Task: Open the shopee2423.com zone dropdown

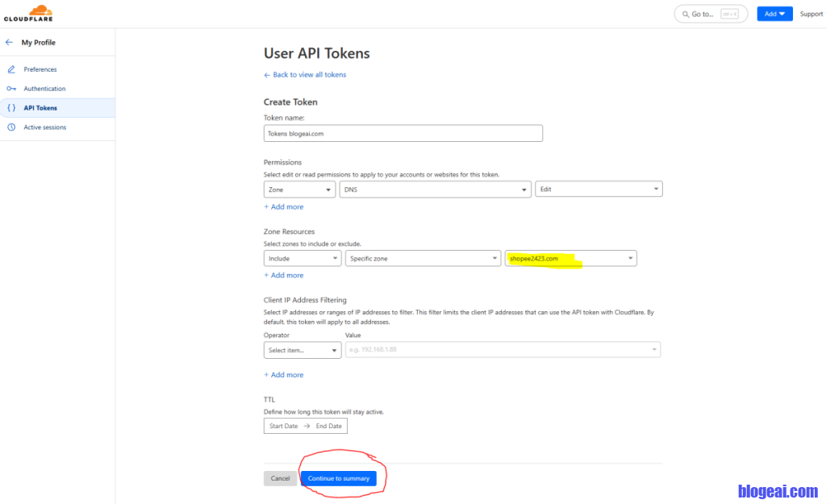Action: point(571,259)
